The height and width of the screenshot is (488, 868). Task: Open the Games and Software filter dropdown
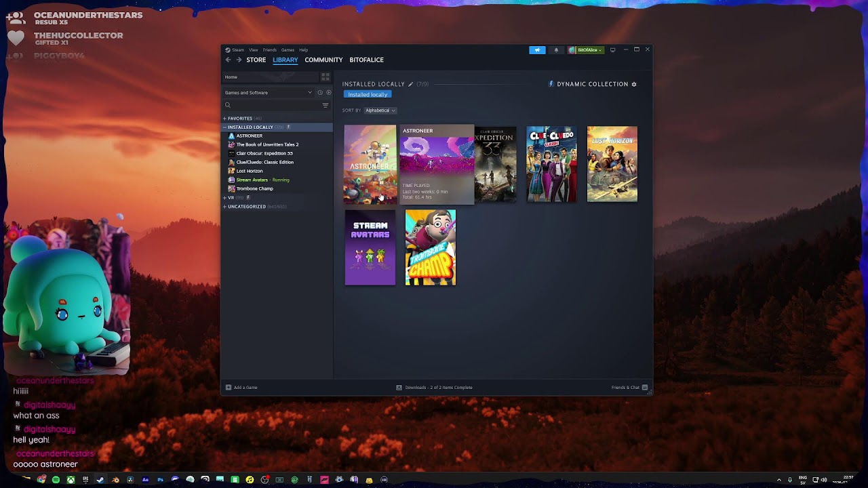269,93
